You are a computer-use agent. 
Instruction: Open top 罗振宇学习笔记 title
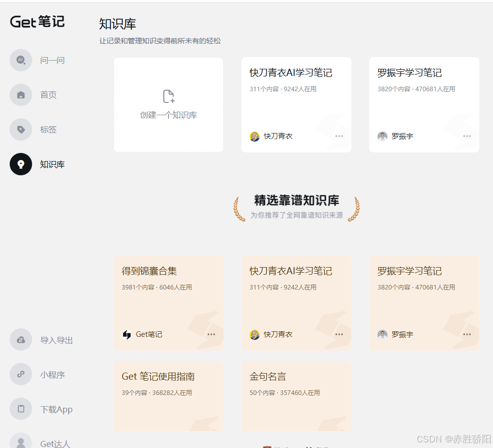(x=409, y=73)
